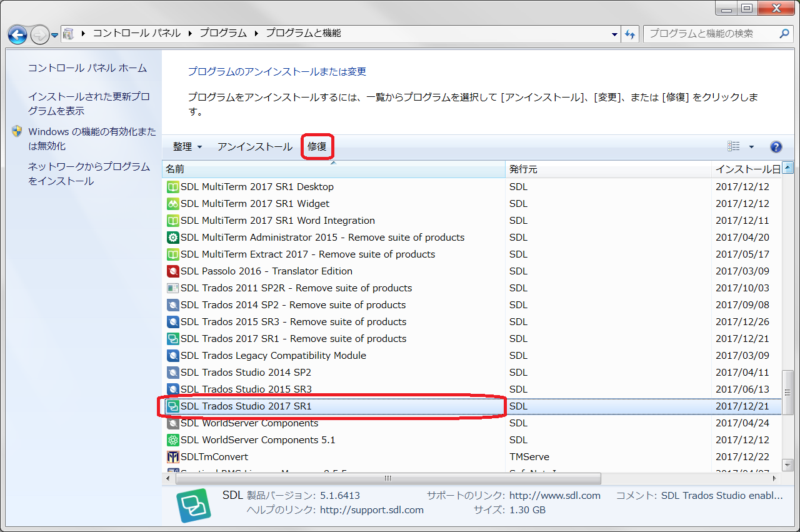Click the TMServe publisher cell

(x=529, y=457)
